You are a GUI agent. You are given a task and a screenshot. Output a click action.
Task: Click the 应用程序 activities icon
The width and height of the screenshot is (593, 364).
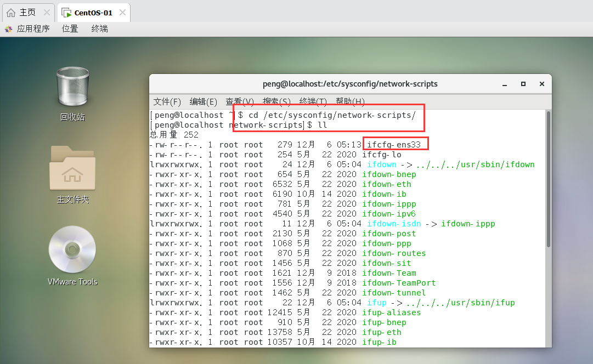pos(8,29)
